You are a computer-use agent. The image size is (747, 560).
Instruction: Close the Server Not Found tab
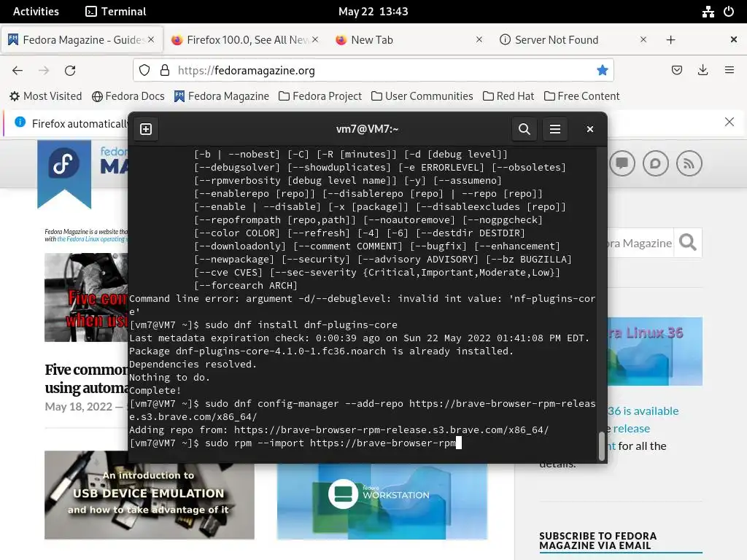[x=643, y=39]
